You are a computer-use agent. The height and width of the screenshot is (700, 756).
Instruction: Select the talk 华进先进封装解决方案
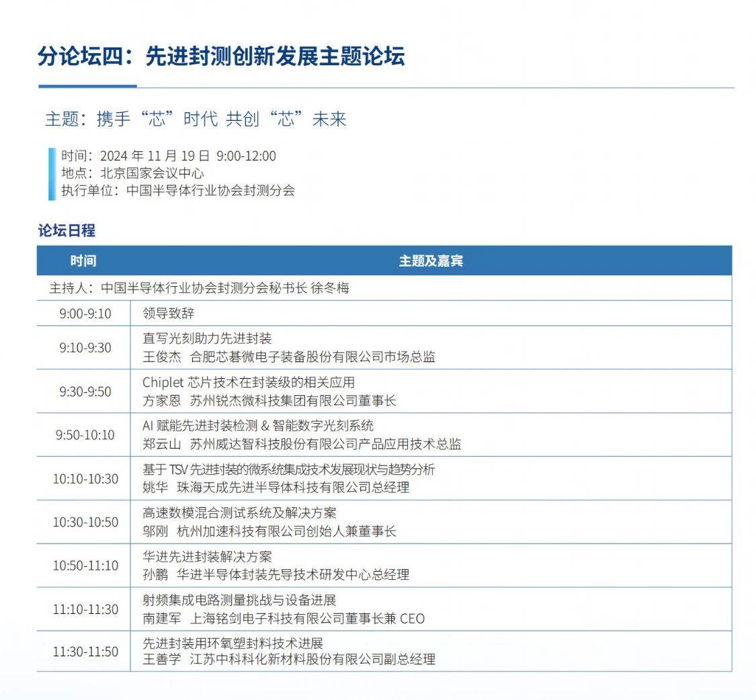(x=207, y=557)
